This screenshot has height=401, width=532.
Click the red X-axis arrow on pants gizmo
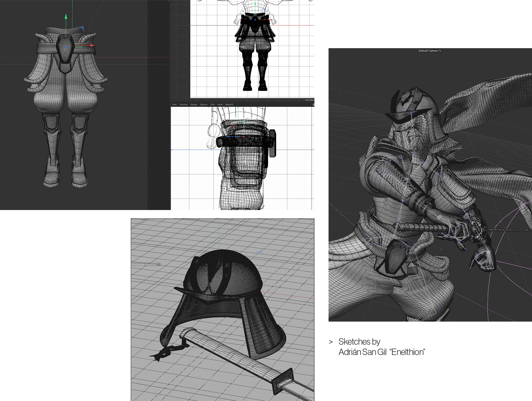(x=92, y=45)
